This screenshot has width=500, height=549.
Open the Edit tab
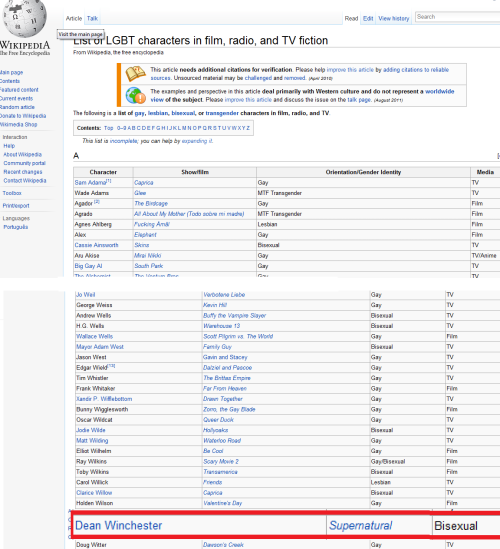[x=368, y=19]
